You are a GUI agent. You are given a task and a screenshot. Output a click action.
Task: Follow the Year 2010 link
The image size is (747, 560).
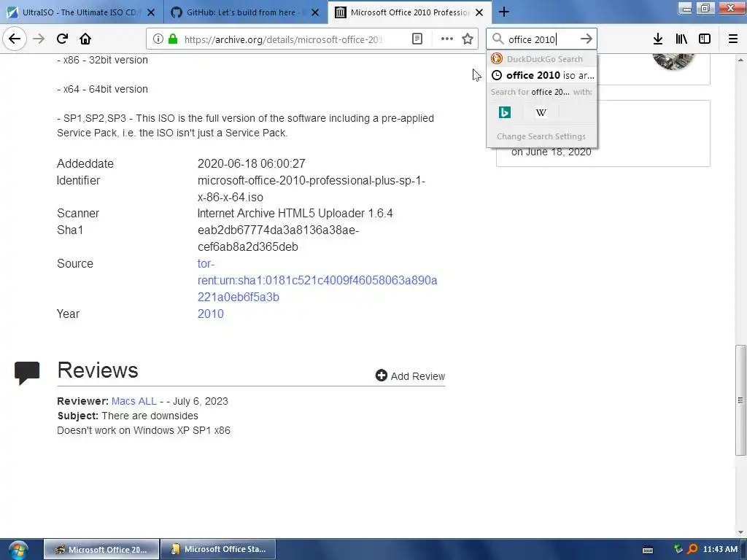[x=211, y=314]
